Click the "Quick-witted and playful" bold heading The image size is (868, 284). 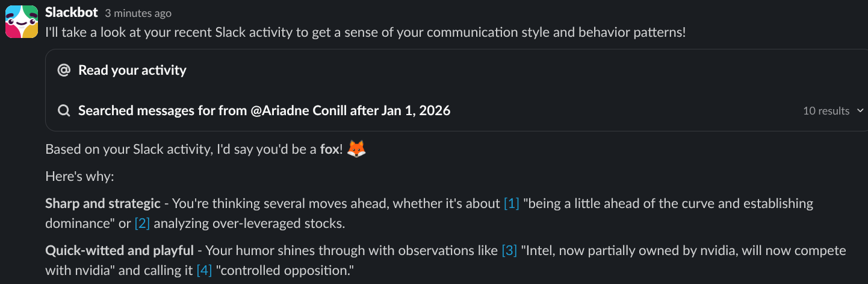[119, 250]
